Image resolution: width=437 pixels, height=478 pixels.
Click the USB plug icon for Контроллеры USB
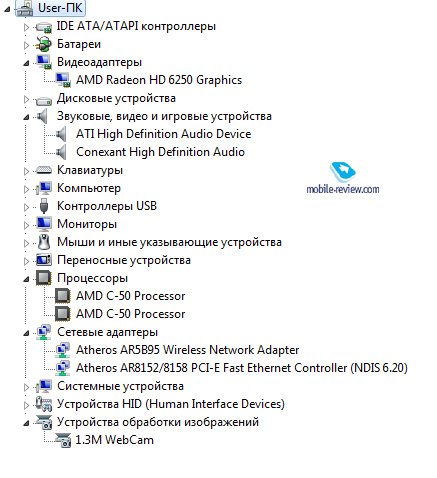44,206
